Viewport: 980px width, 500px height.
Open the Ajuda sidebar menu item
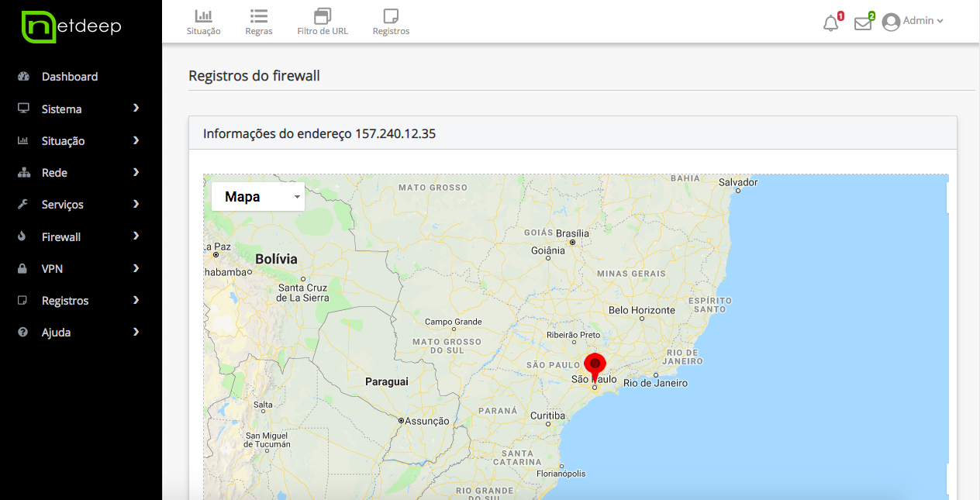point(56,333)
